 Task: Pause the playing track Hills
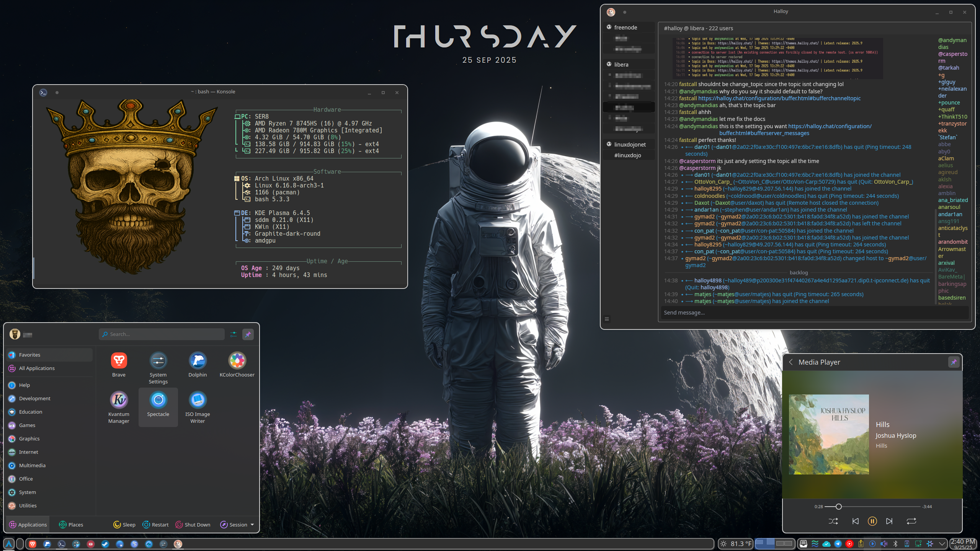[x=872, y=521]
